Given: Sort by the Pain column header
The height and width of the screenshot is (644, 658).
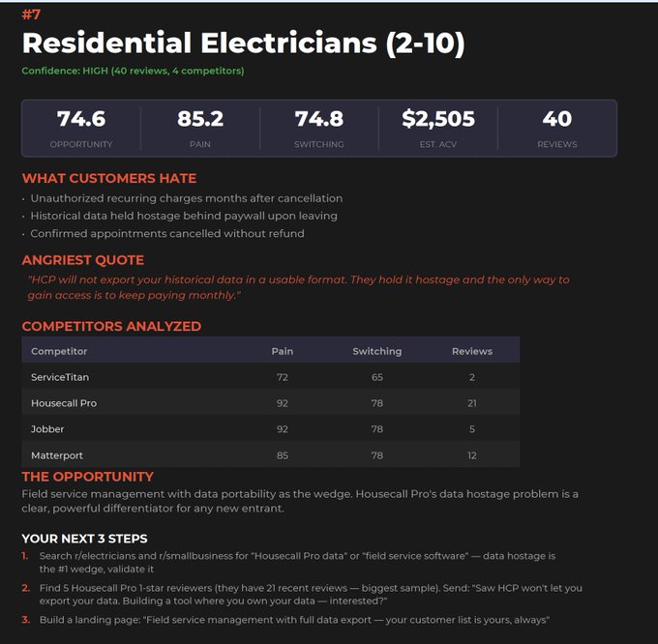Looking at the screenshot, I should pyautogui.click(x=282, y=351).
